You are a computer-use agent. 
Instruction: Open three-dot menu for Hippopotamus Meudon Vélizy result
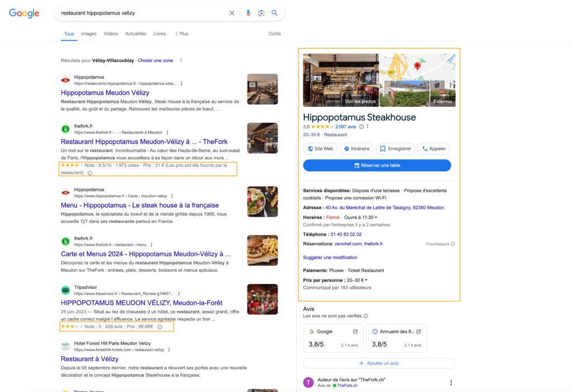[182, 84]
